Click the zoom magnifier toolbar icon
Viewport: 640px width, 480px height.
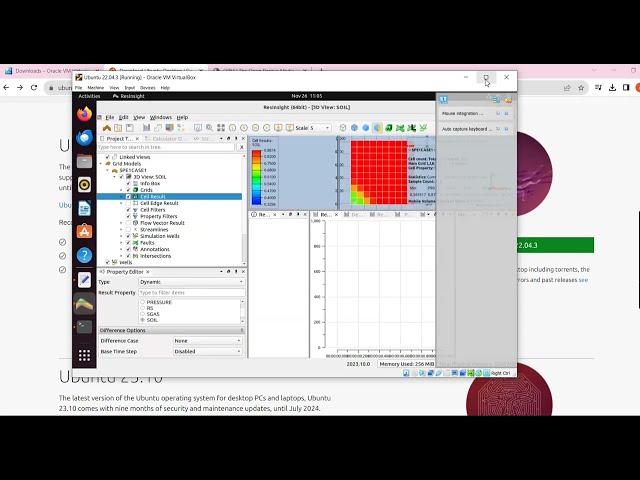point(209,128)
